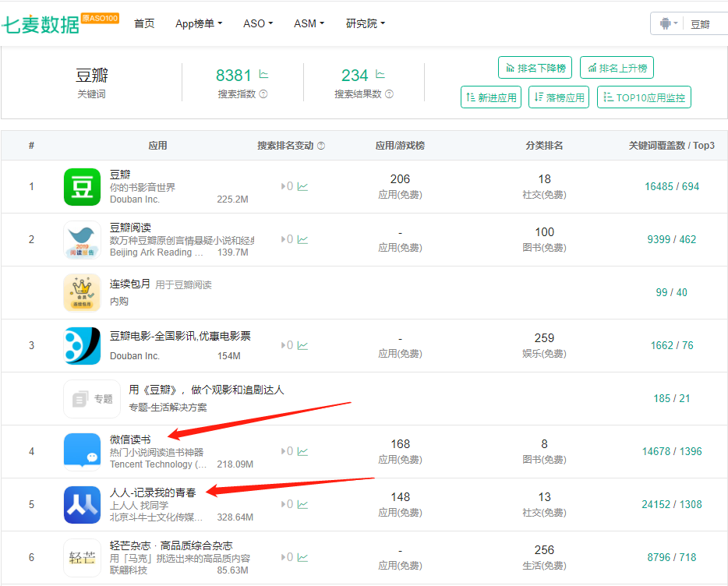Switch platform with the Android dropdown

point(668,23)
